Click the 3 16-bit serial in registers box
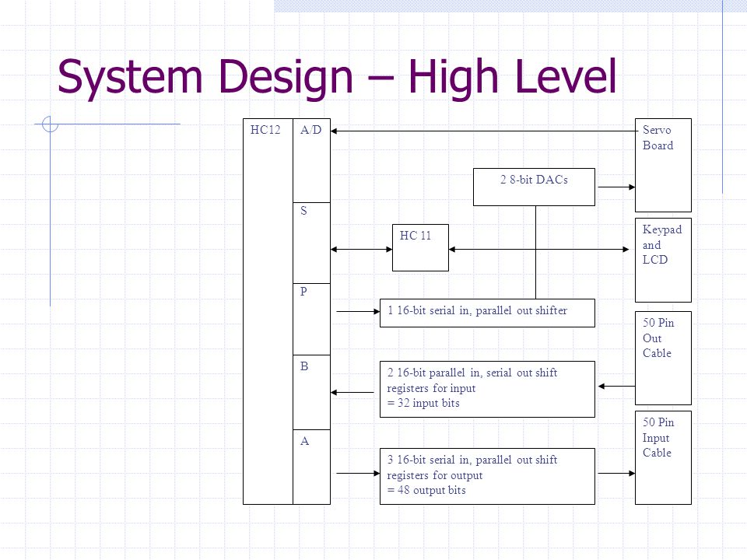747x560 pixels. (x=487, y=476)
